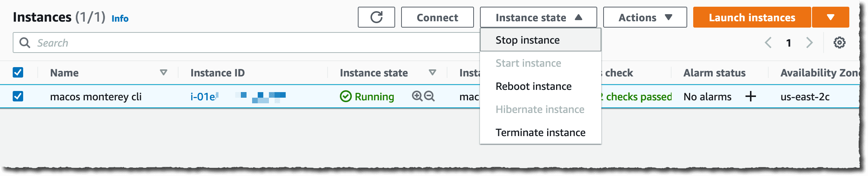Open the Actions dropdown
The width and height of the screenshot is (868, 176).
pyautogui.click(x=645, y=17)
